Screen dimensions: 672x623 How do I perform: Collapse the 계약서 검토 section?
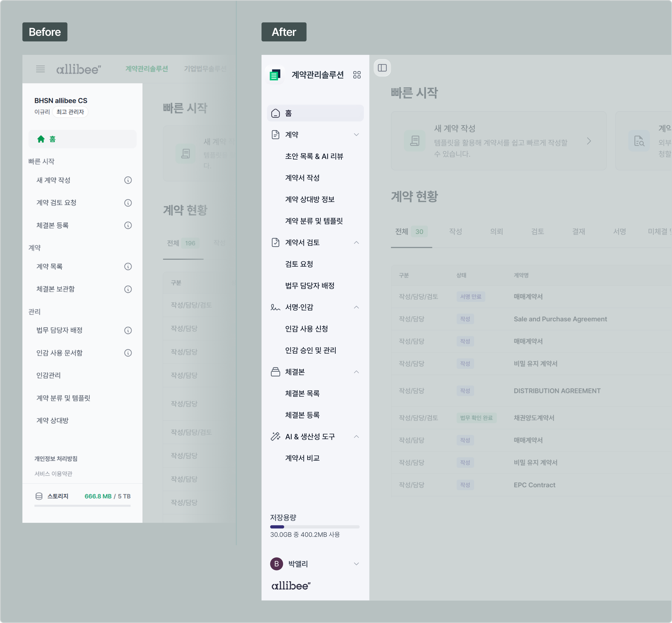pos(356,242)
